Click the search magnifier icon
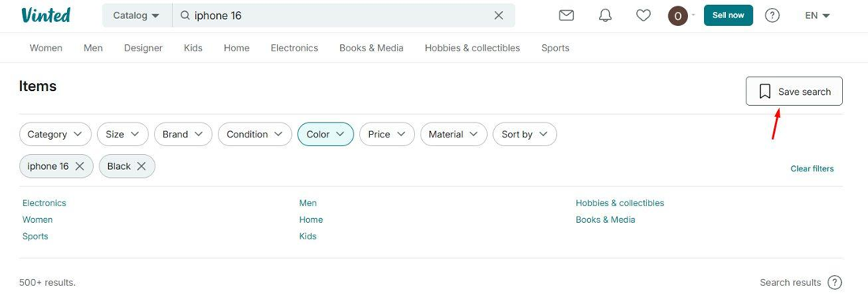This screenshot has width=868, height=305. [x=185, y=16]
